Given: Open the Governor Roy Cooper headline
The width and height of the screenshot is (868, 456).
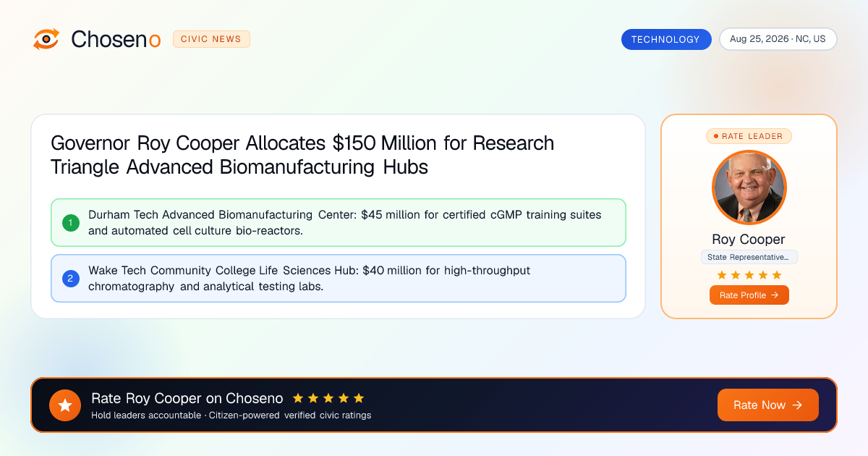Looking at the screenshot, I should click(302, 155).
